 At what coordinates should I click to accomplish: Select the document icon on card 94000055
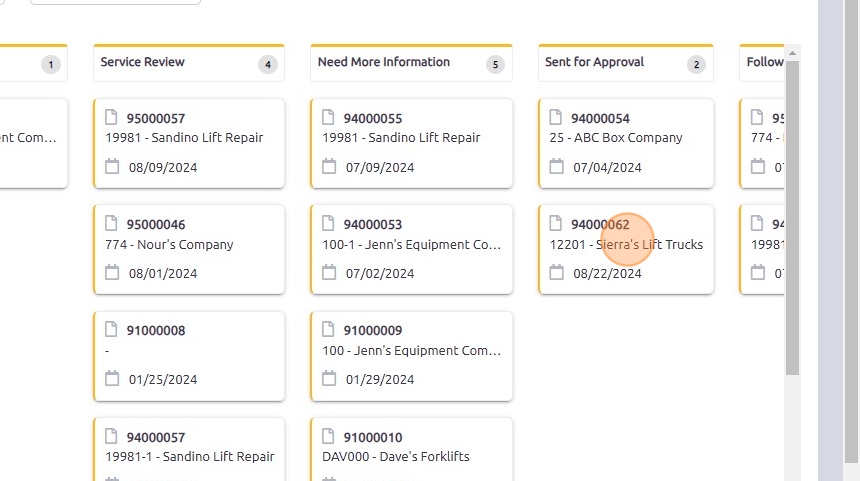tap(329, 118)
